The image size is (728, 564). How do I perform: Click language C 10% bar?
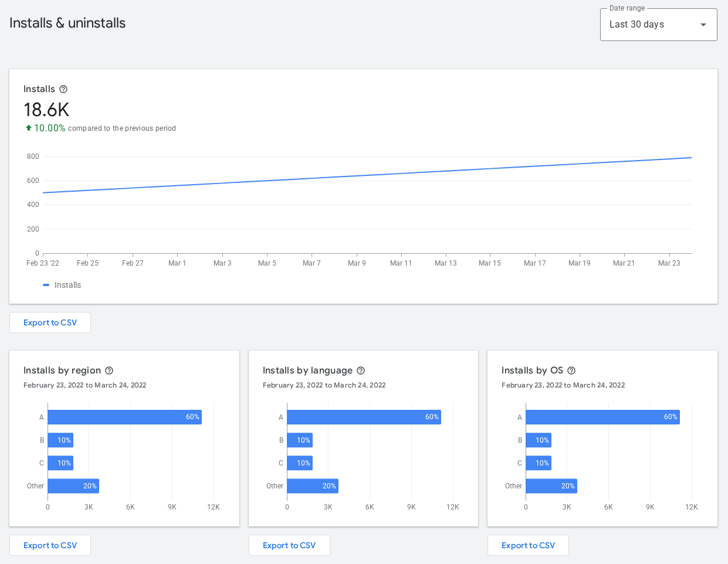point(300,463)
